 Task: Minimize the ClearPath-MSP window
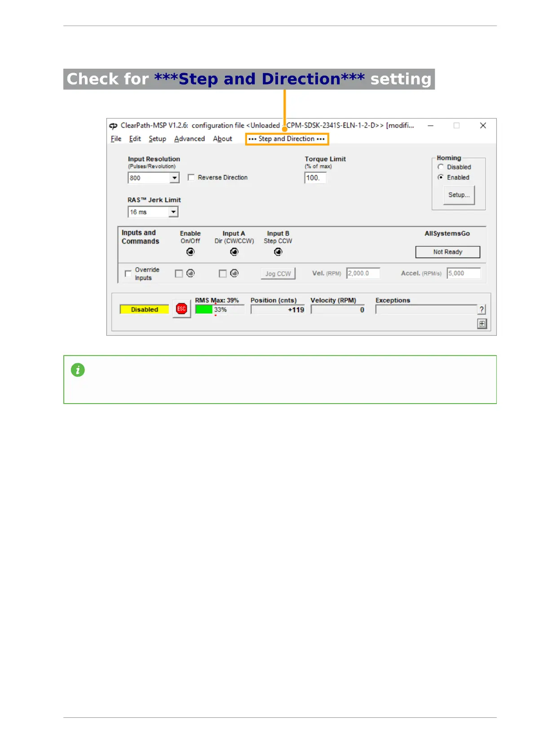pos(430,126)
